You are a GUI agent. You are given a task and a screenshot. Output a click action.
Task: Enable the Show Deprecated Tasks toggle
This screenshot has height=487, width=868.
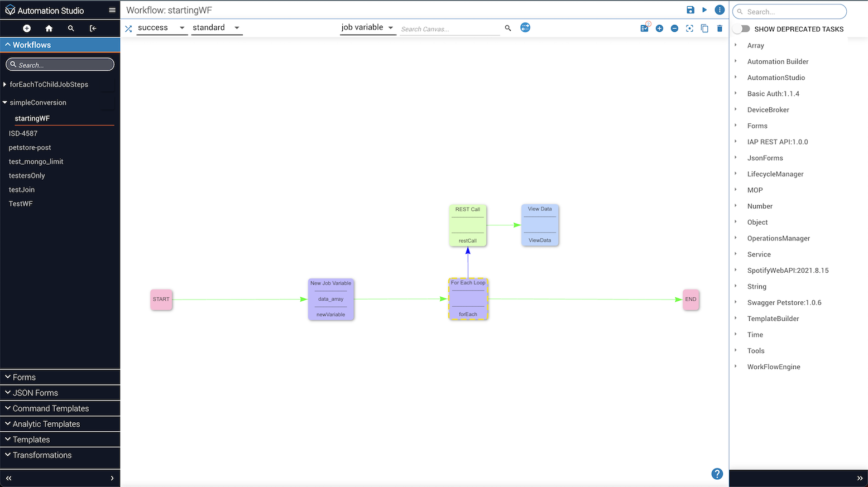coord(741,28)
